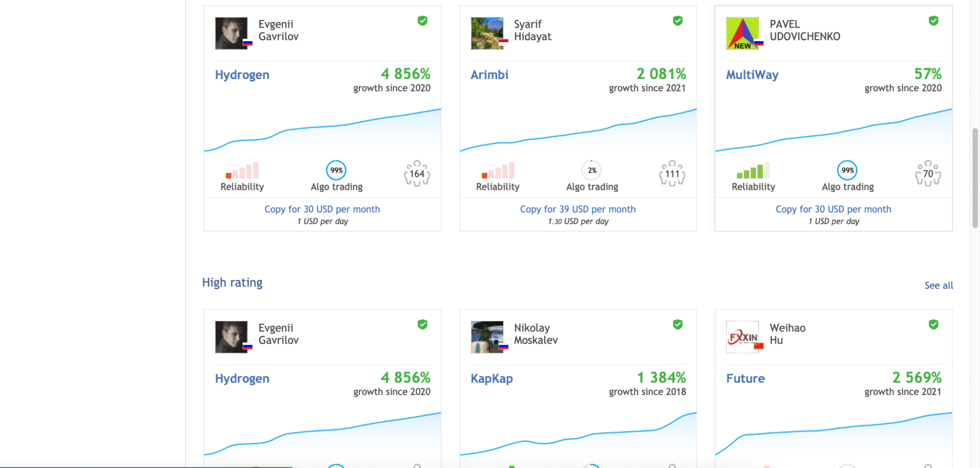Click the page vertical scrollbar thumb
This screenshot has width=980, height=468.
click(975, 178)
